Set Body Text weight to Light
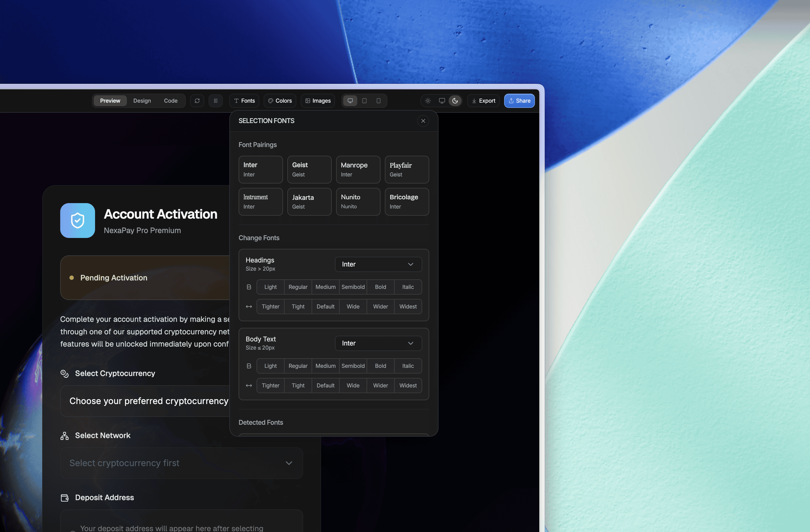Image resolution: width=810 pixels, height=532 pixels. (x=270, y=366)
